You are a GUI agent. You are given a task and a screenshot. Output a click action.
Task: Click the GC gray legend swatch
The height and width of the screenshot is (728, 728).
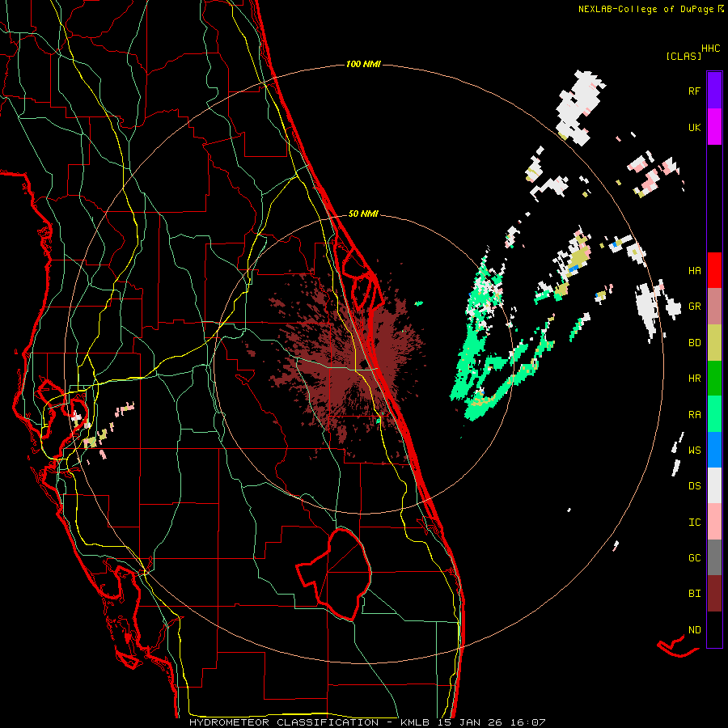tap(714, 557)
